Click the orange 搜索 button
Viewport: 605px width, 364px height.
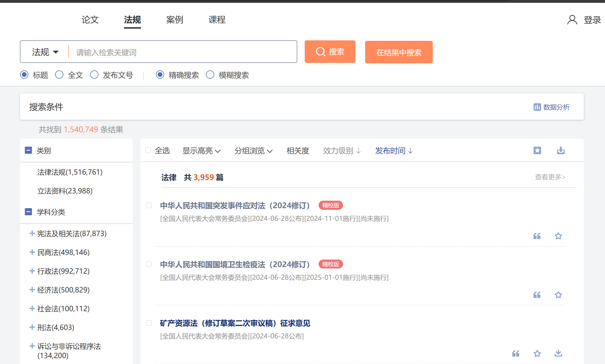click(x=330, y=52)
